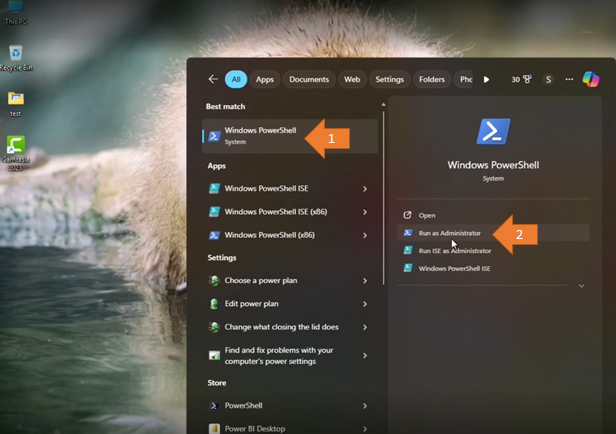This screenshot has height=434, width=616.
Task: Select Windows PowerShell best match result
Action: coord(260,135)
